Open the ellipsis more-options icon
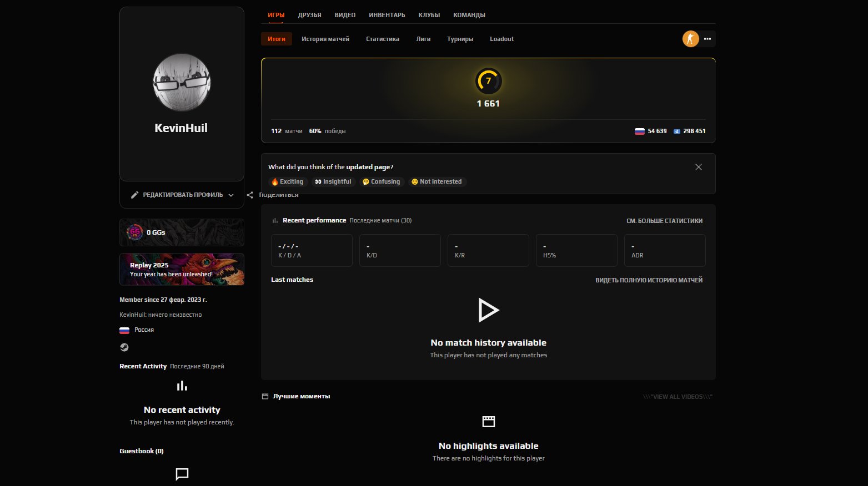Viewport: 868px width, 486px height. [707, 39]
